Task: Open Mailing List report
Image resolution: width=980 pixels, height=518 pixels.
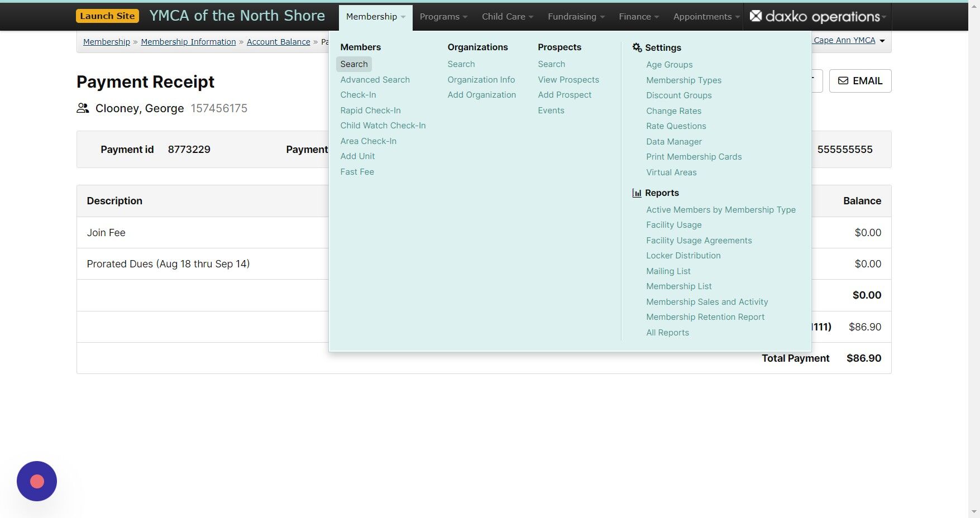Action: (x=668, y=271)
